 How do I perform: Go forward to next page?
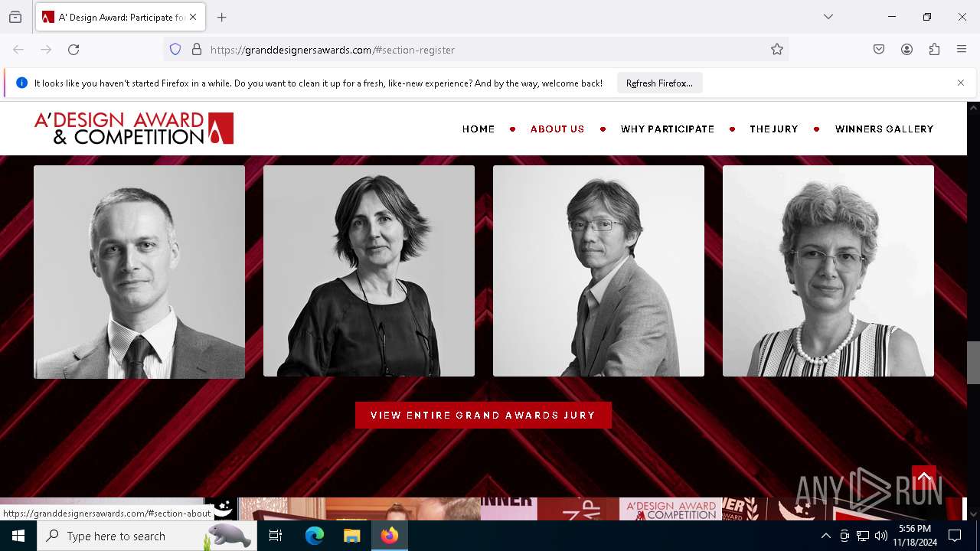tap(46, 50)
